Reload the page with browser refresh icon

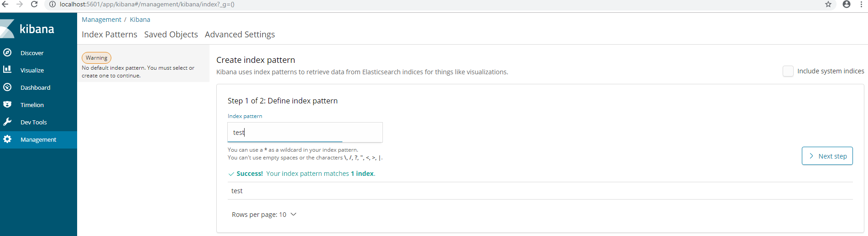coord(34,4)
